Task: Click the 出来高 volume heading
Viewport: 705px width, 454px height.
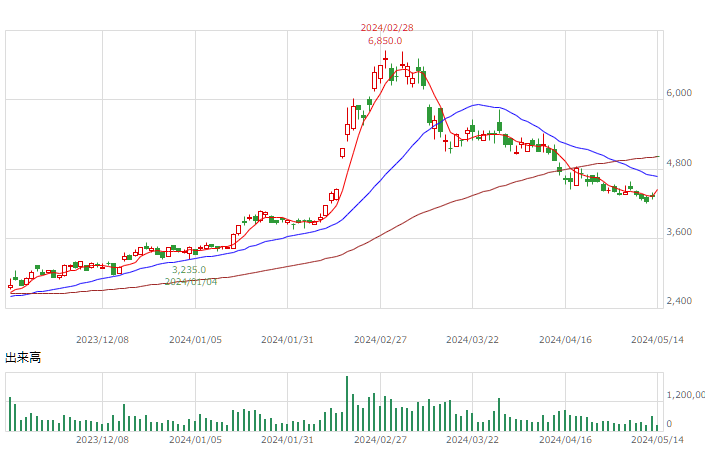Action: 23,358
